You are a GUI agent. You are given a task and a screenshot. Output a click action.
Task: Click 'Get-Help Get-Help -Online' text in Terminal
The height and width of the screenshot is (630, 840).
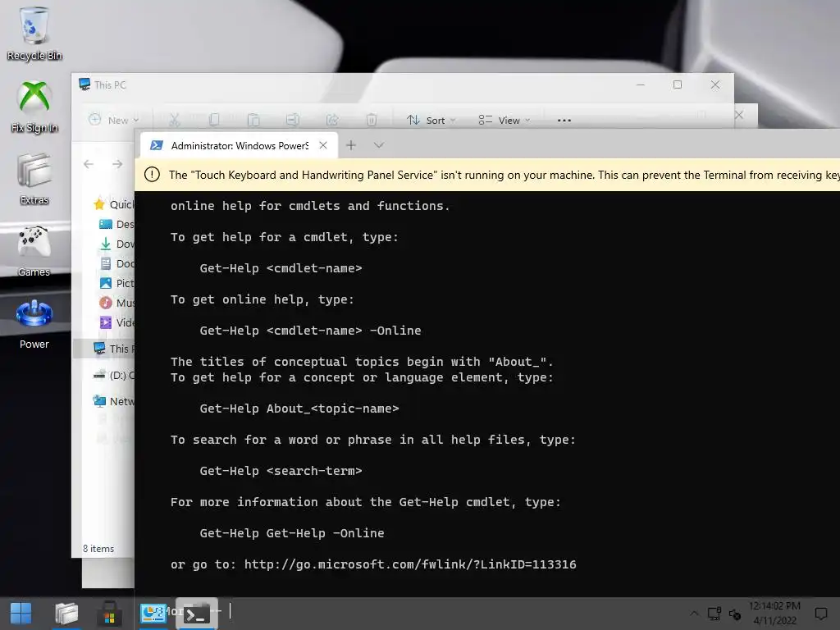click(292, 533)
